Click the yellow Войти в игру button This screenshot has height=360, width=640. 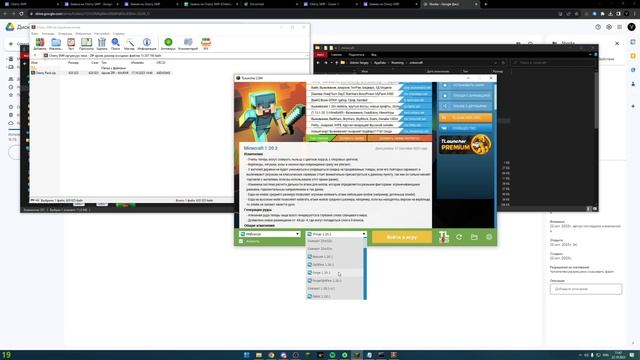(402, 237)
